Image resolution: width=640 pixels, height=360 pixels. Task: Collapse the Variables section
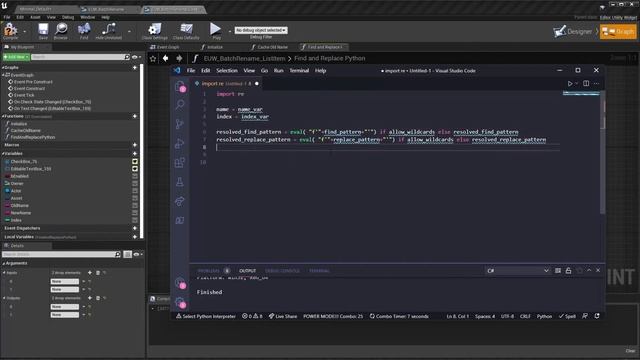3,153
